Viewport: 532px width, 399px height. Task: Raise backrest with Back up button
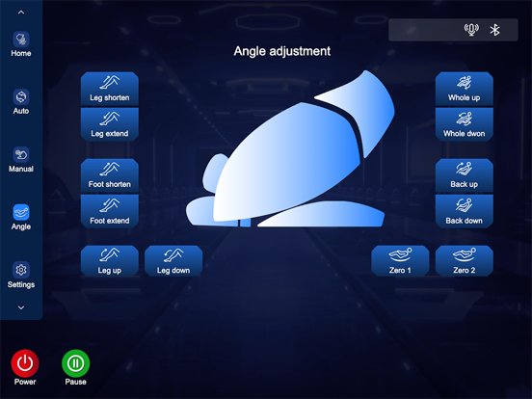point(465,175)
